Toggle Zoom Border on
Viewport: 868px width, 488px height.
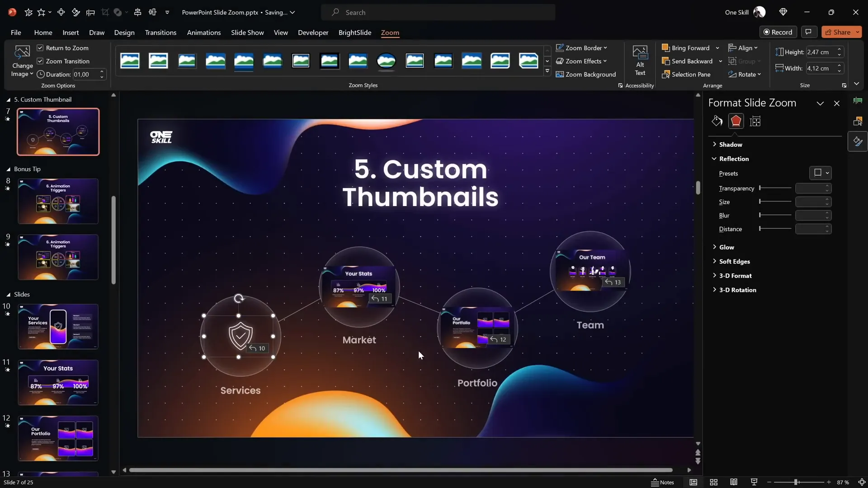581,47
